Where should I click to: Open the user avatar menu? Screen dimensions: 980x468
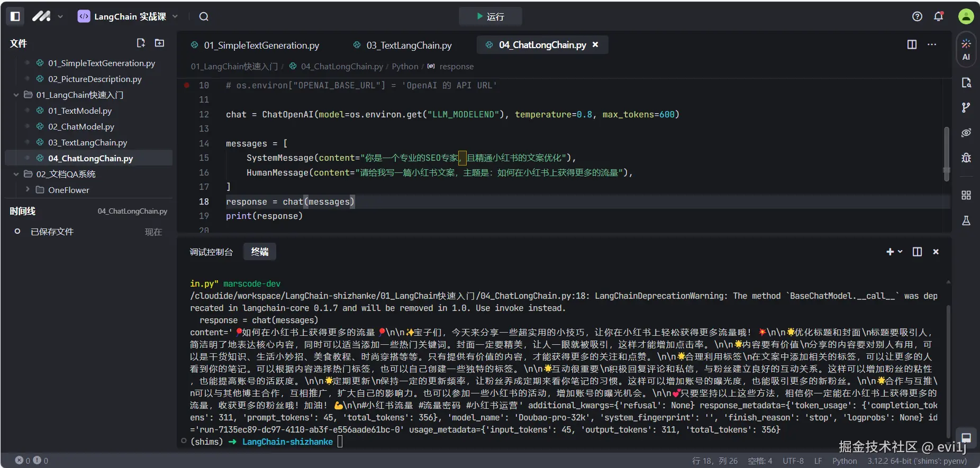click(966, 16)
